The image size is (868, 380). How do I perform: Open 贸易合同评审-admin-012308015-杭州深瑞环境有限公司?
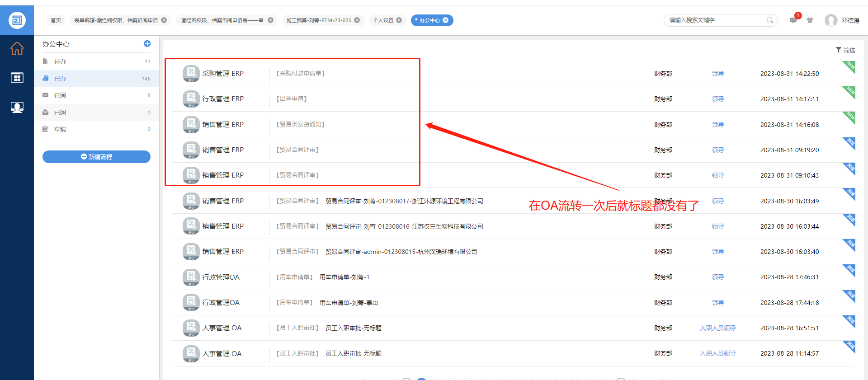(401, 252)
